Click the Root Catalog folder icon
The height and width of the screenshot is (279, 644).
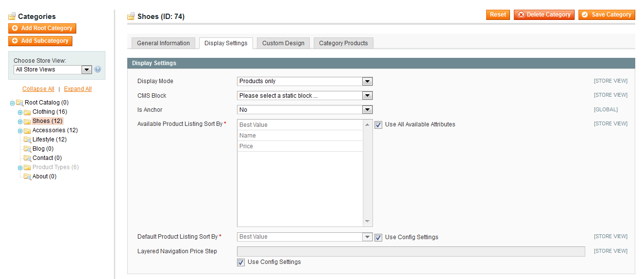(x=20, y=103)
